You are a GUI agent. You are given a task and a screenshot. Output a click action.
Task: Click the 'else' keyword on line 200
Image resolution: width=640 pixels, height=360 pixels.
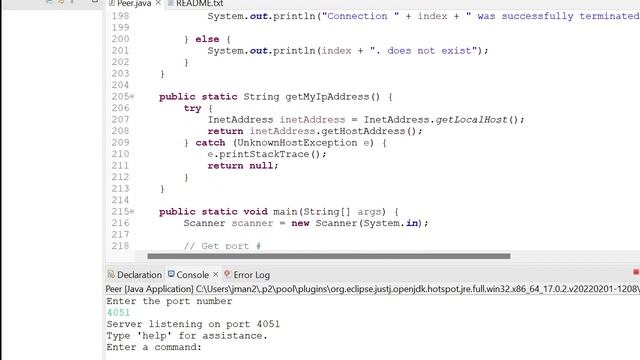coord(207,39)
